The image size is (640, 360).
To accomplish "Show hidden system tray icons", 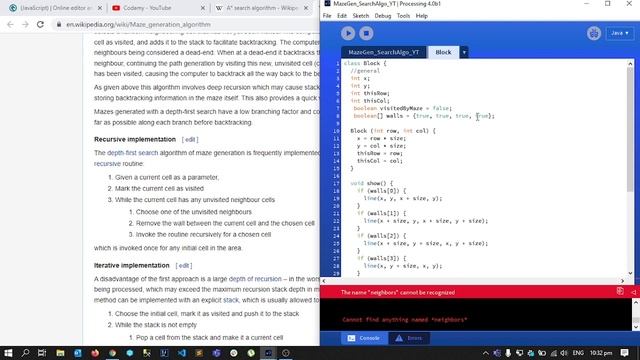I will pyautogui.click(x=486, y=353).
